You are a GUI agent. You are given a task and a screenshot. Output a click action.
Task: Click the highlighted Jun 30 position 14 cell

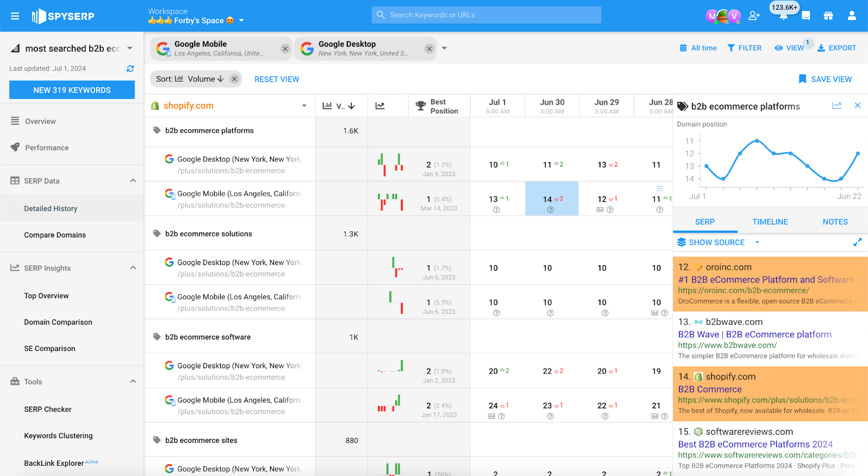[x=552, y=199]
